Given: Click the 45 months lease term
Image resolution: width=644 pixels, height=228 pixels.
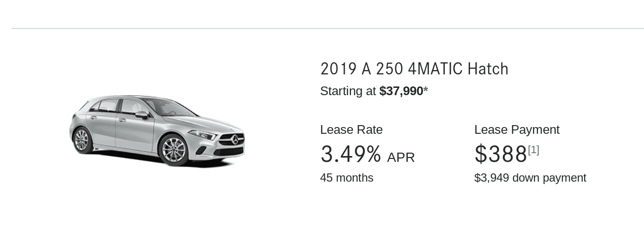Looking at the screenshot, I should [347, 178].
